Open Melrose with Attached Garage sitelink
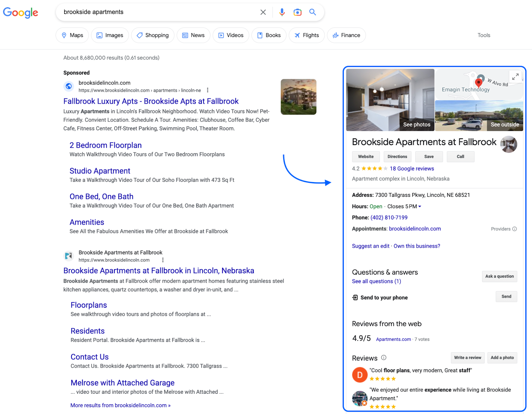 (x=123, y=383)
